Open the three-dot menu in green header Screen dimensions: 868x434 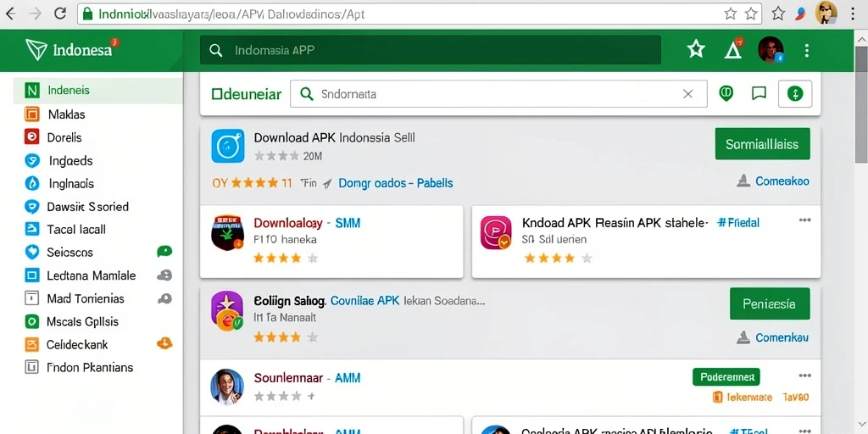pos(807,51)
